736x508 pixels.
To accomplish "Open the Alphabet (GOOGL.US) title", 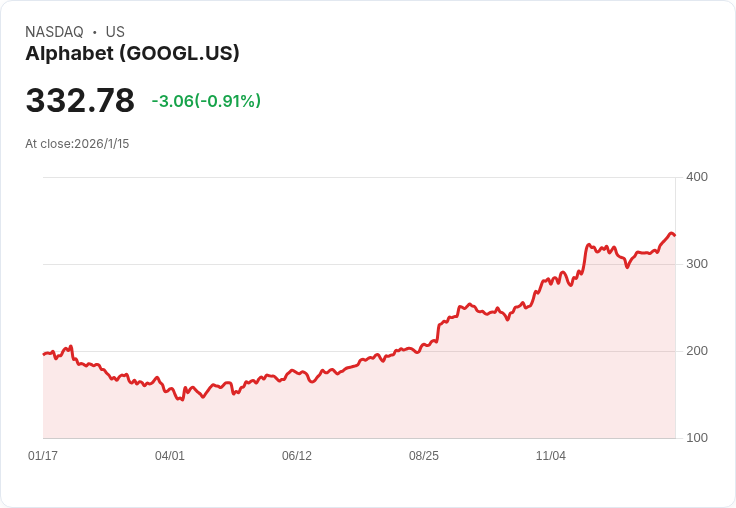I will [x=132, y=54].
